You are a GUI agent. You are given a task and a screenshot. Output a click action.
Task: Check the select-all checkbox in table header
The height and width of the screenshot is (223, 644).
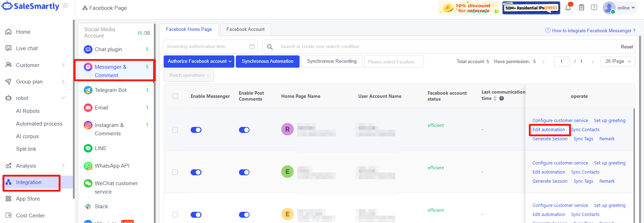click(x=175, y=96)
